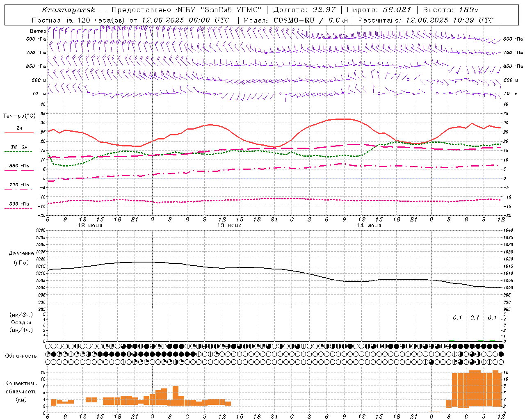This screenshot has width=525, height=420.
Task: Click the Тем-ра(°C) temperature panel label
Action: point(19,116)
